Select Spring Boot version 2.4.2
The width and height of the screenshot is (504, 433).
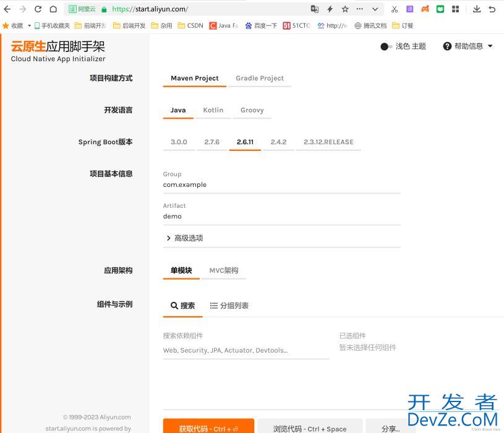[278, 142]
